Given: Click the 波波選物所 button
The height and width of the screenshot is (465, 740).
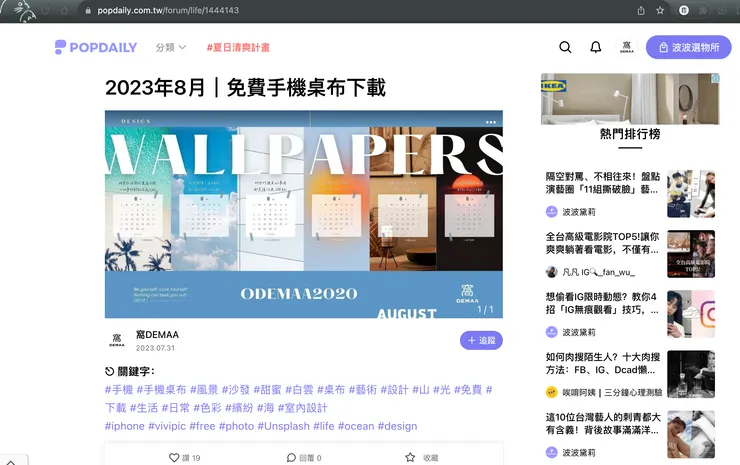Looking at the screenshot, I should point(689,47).
